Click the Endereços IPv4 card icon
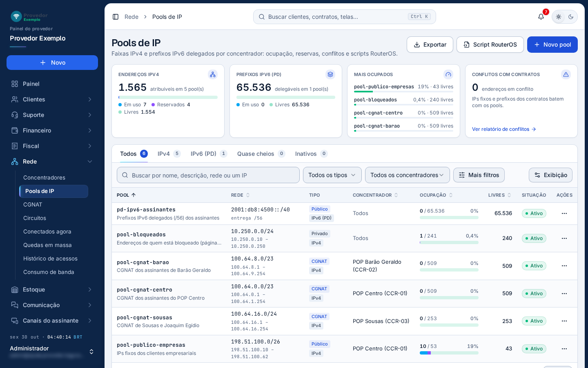This screenshot has width=588, height=368. click(x=213, y=74)
